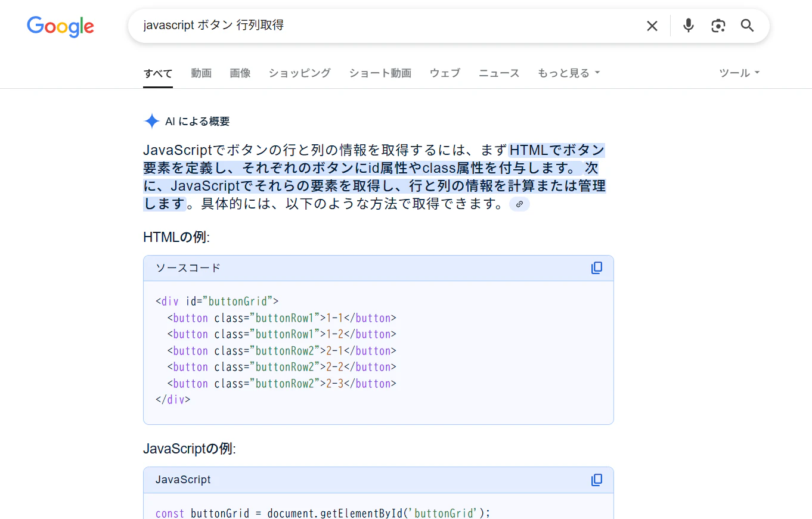Switch to the ウェブ tab

click(445, 73)
